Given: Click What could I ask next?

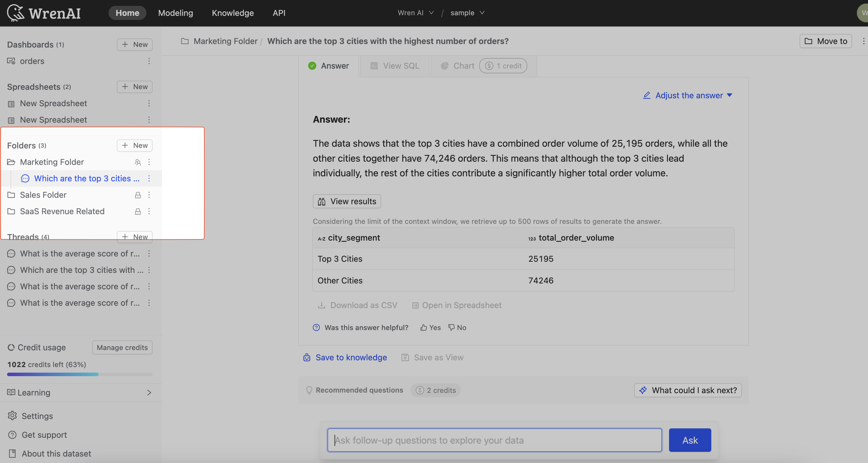Looking at the screenshot, I should pos(688,390).
